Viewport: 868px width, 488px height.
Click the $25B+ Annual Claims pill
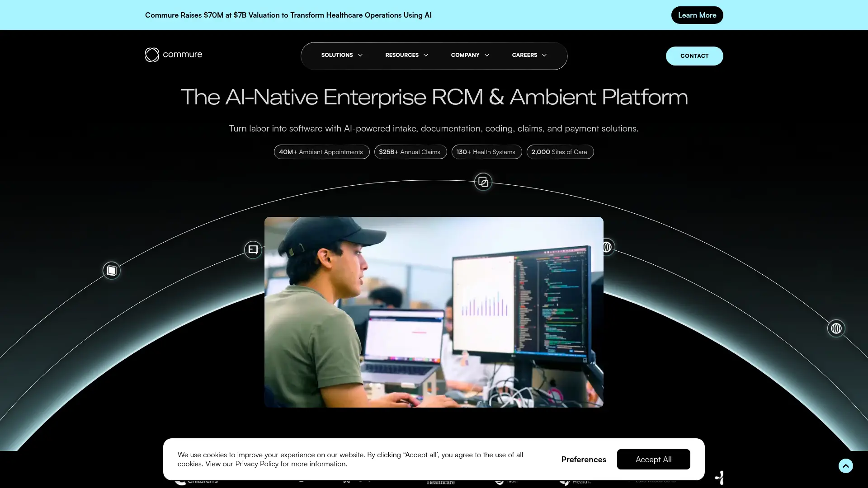pyautogui.click(x=410, y=152)
